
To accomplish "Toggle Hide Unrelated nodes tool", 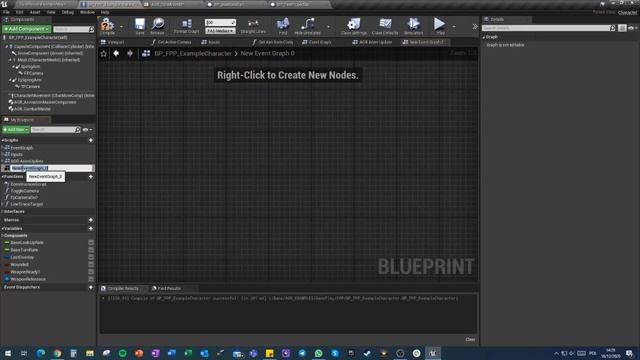I will point(307,26).
